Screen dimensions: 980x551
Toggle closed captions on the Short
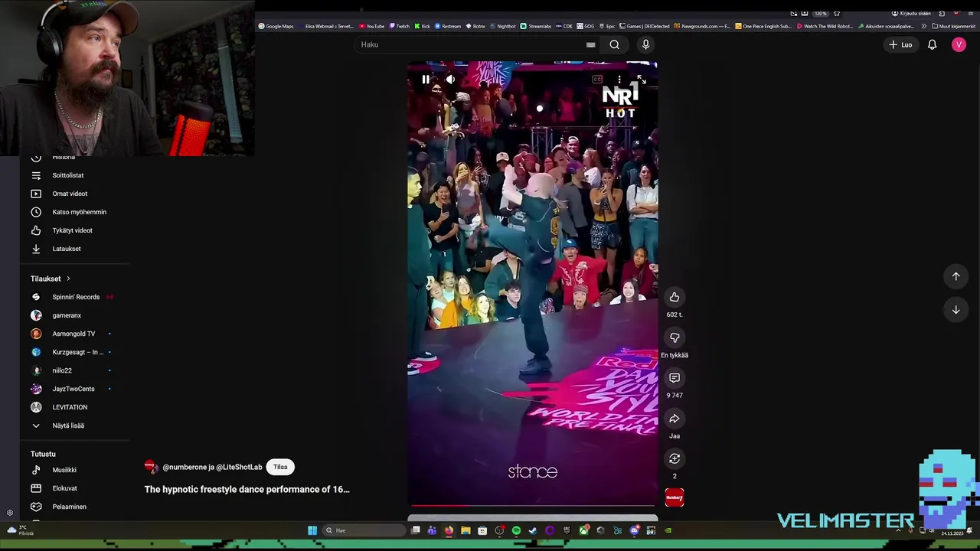click(597, 80)
